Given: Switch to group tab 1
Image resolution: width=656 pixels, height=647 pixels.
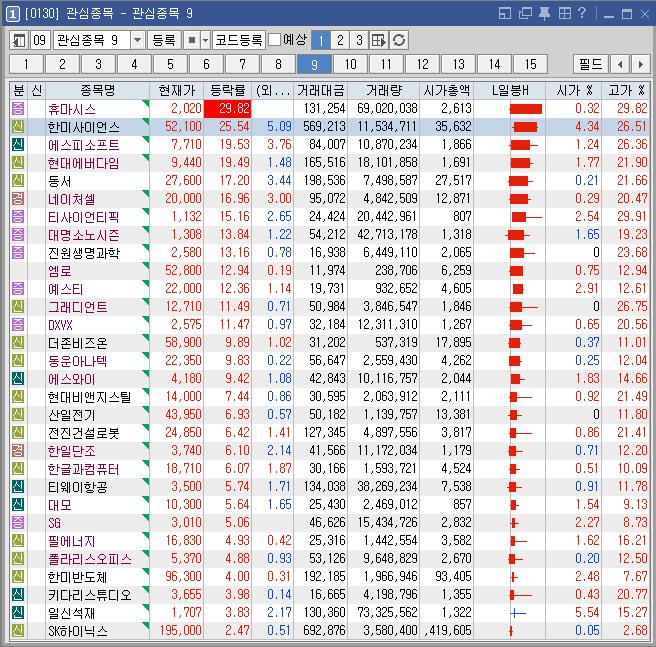Looking at the screenshot, I should 26,64.
